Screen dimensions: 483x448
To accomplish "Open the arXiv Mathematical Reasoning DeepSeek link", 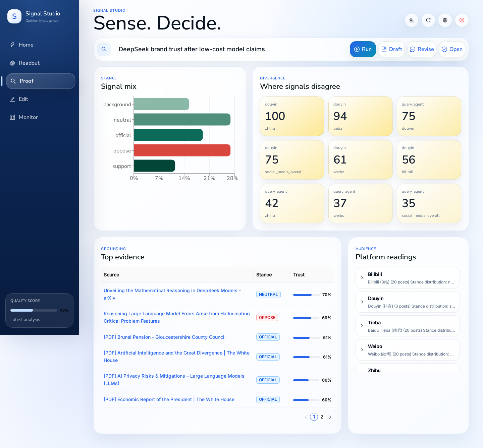I will pos(172,294).
